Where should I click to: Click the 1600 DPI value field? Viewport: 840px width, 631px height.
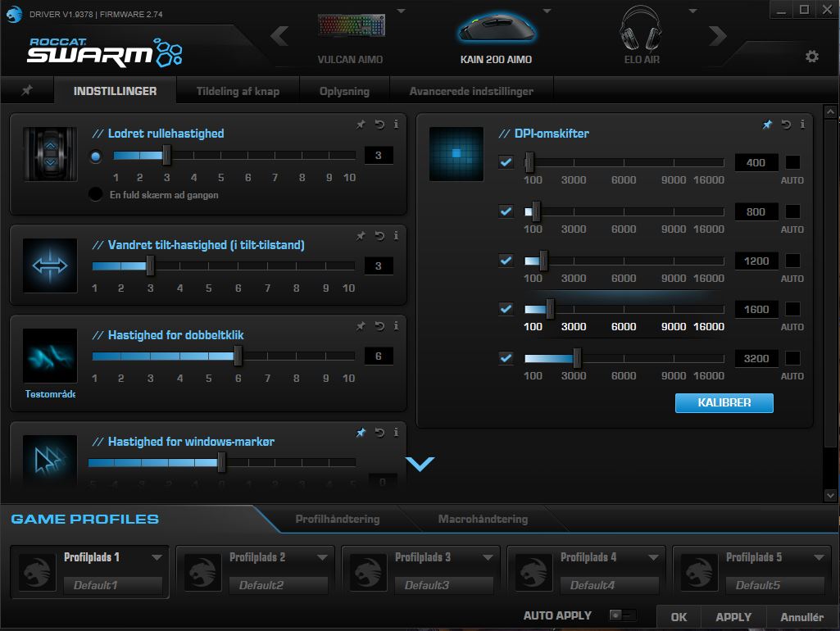click(756, 309)
